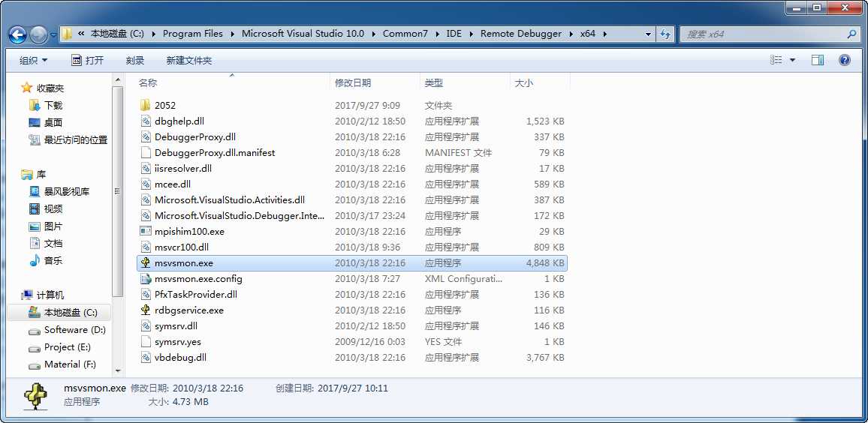Open 桌面 in favorites

pyautogui.click(x=53, y=122)
